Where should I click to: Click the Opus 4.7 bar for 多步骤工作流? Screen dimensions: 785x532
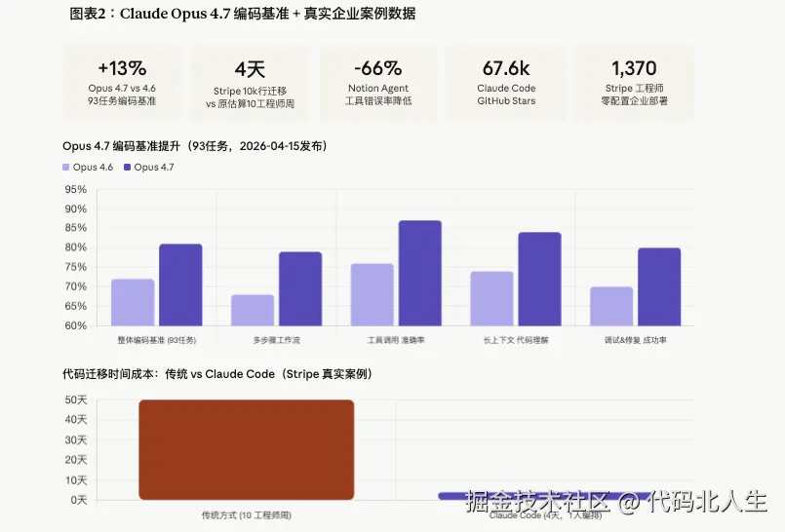(300, 289)
